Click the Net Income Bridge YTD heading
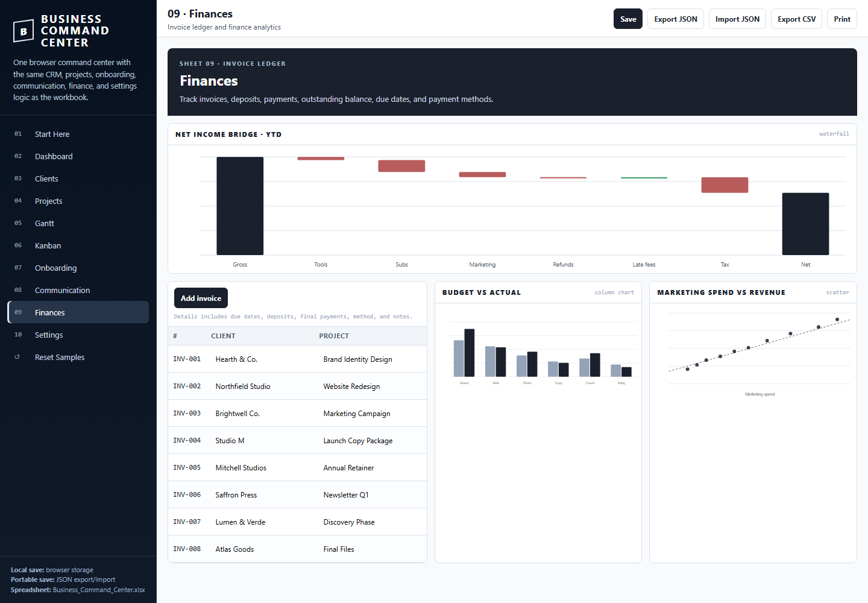 tap(228, 134)
